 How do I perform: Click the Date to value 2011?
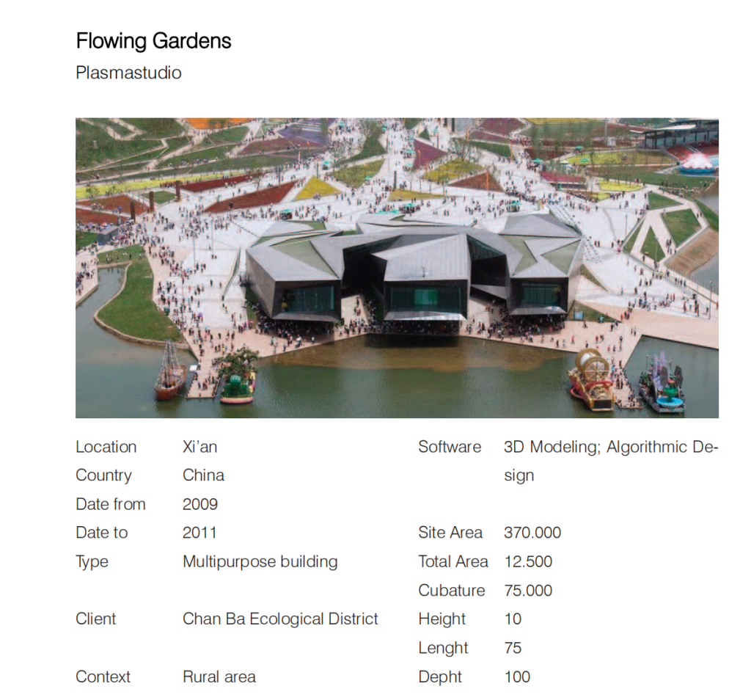coord(199,533)
